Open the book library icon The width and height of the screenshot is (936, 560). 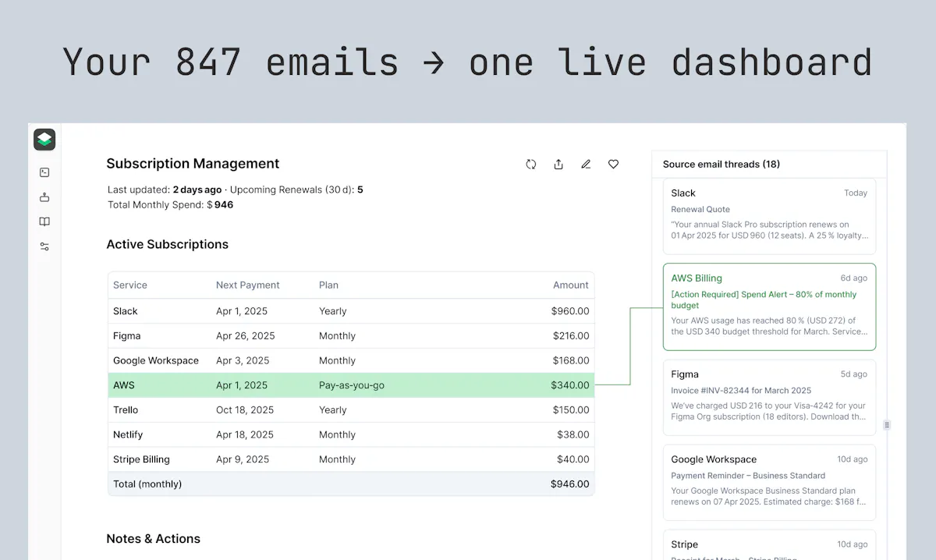(x=44, y=222)
